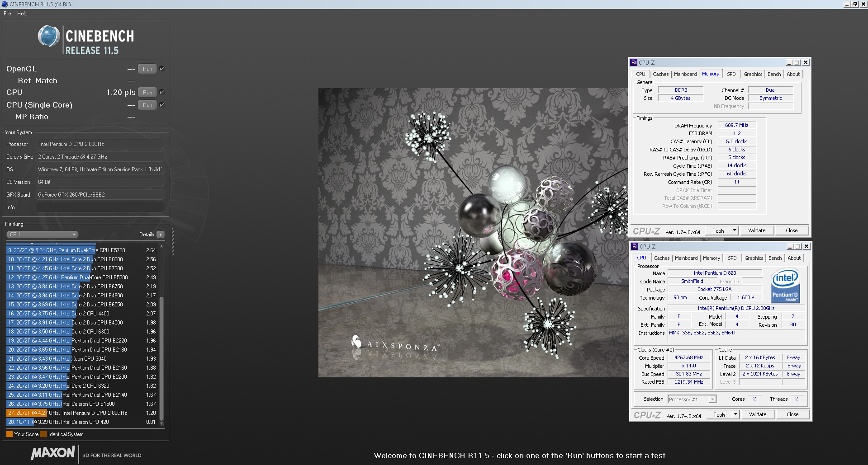
Task: Click the MAXON logo
Action: tap(53, 453)
